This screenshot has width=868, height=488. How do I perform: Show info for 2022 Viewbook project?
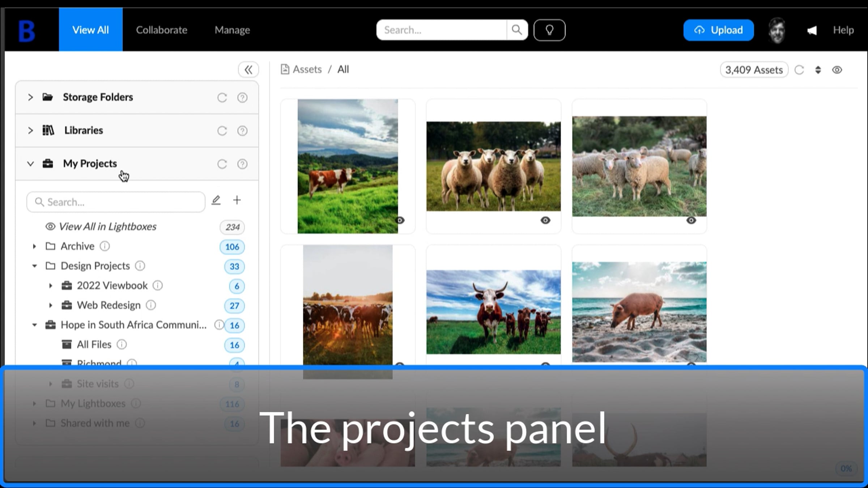point(158,286)
